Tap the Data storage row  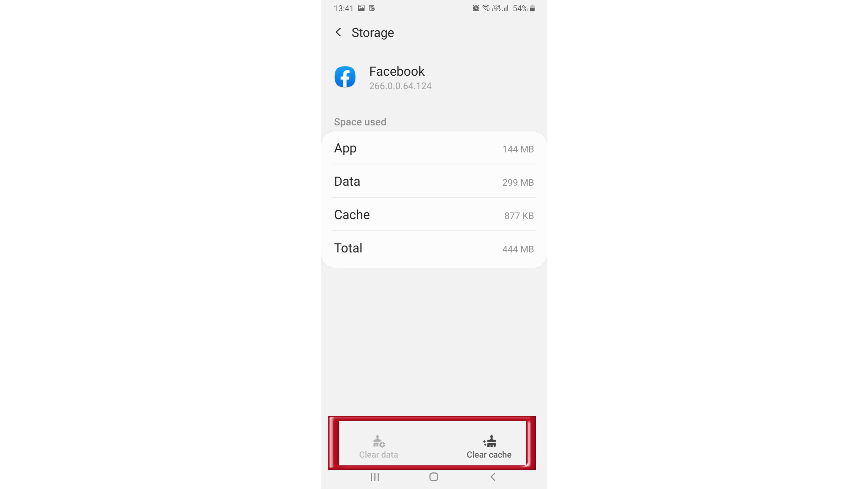point(434,182)
